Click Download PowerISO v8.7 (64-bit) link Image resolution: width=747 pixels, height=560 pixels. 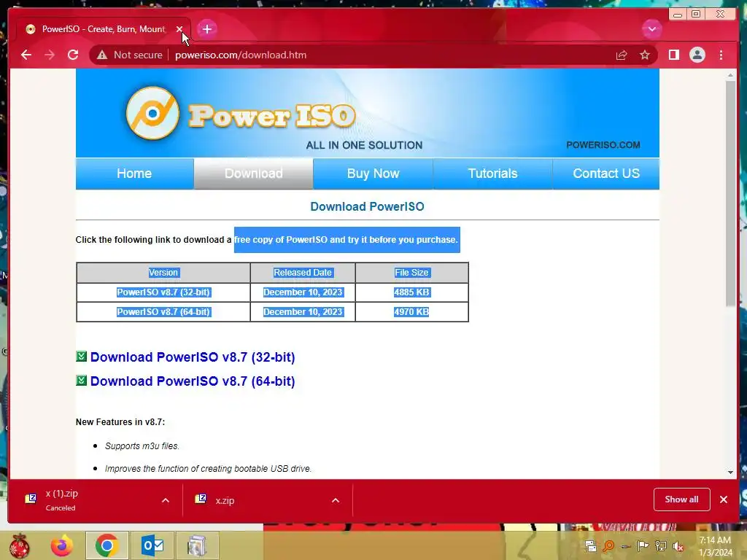(193, 381)
